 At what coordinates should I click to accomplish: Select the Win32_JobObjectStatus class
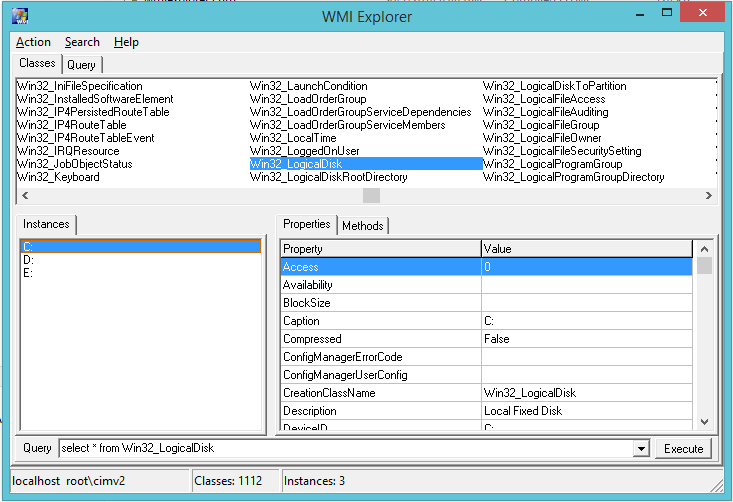click(75, 164)
